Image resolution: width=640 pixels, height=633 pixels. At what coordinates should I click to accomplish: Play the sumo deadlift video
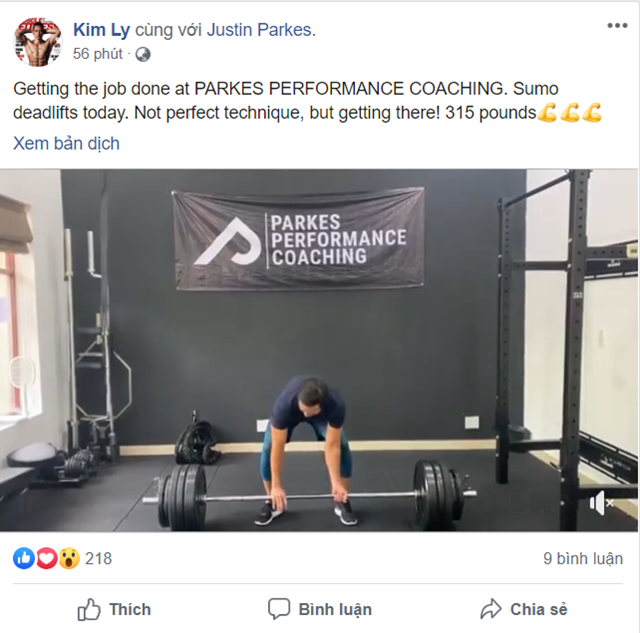click(319, 350)
